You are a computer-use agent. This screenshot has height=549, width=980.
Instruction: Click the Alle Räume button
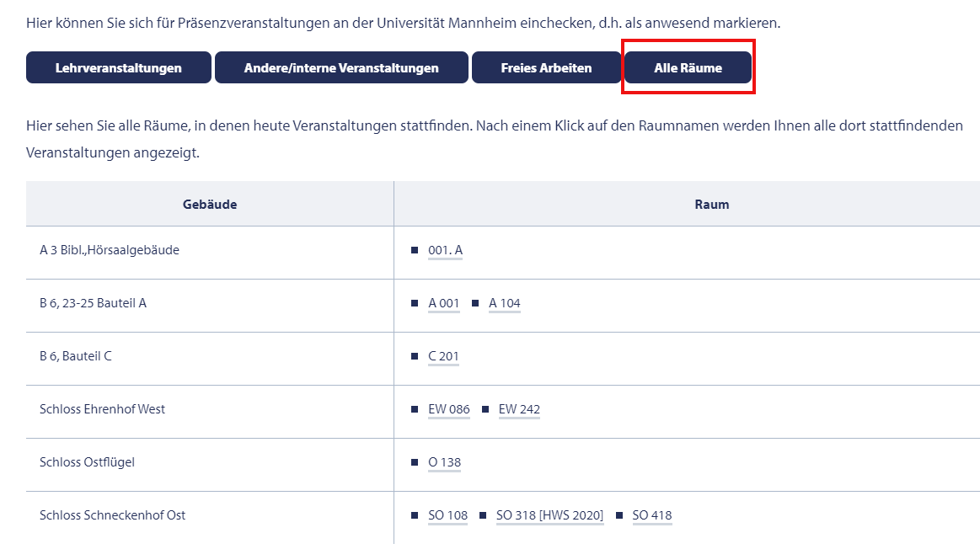point(688,67)
